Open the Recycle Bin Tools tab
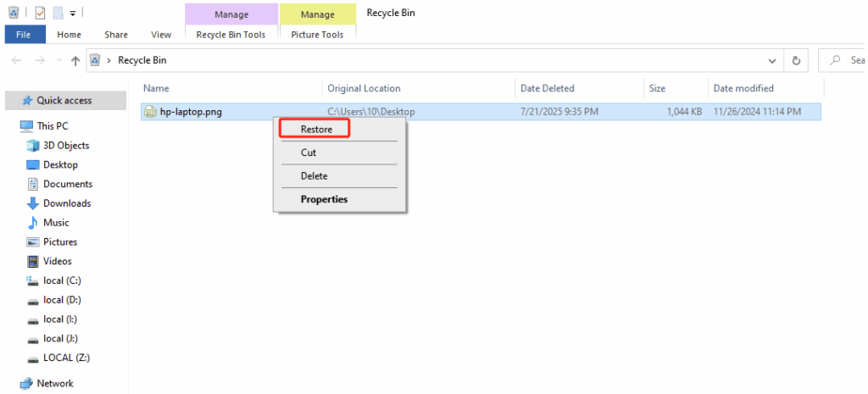The image size is (868, 394). pyautogui.click(x=231, y=35)
